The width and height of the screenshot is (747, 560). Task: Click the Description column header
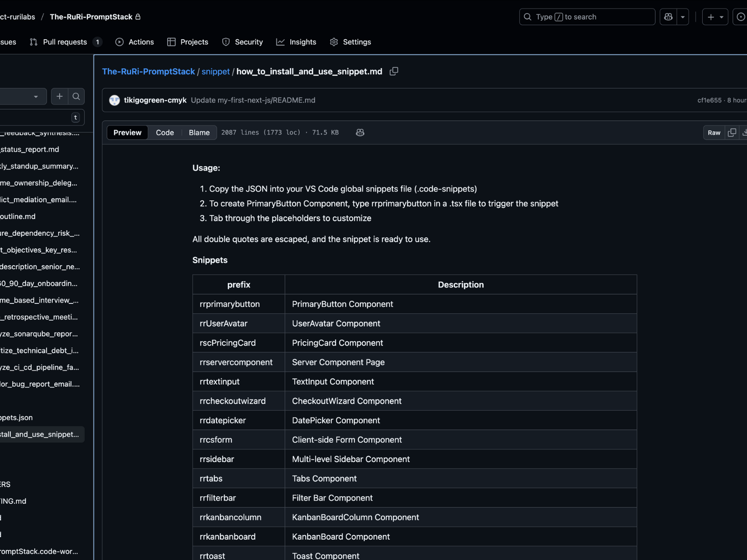[x=461, y=285]
